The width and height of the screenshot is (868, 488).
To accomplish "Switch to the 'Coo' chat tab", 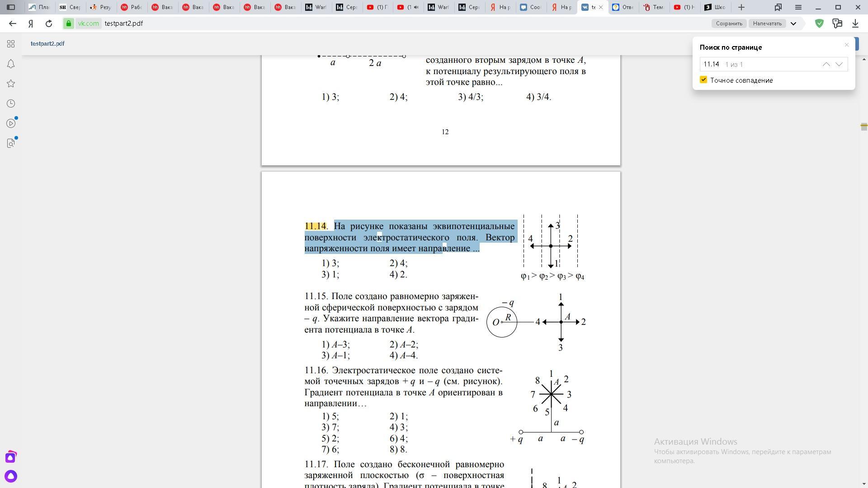I will 531,7.
